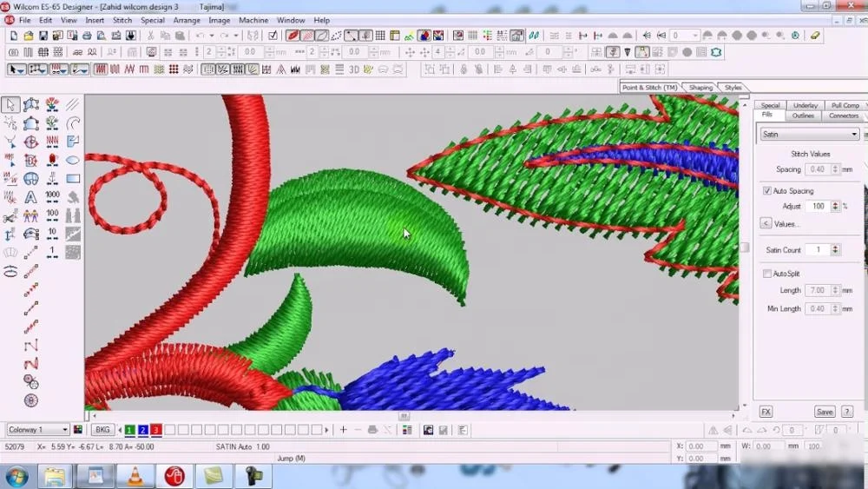Click the horizontal scrollbar thumb
The width and height of the screenshot is (868, 489).
click(404, 416)
